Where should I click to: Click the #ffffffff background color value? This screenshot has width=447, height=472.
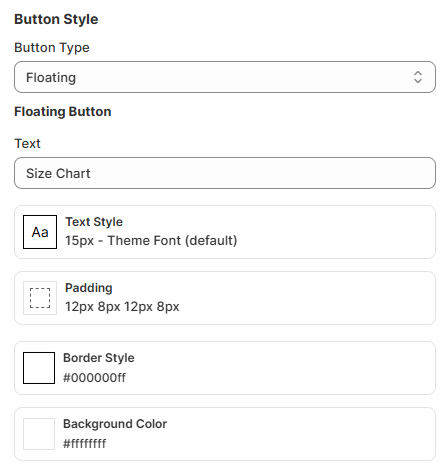click(x=85, y=444)
